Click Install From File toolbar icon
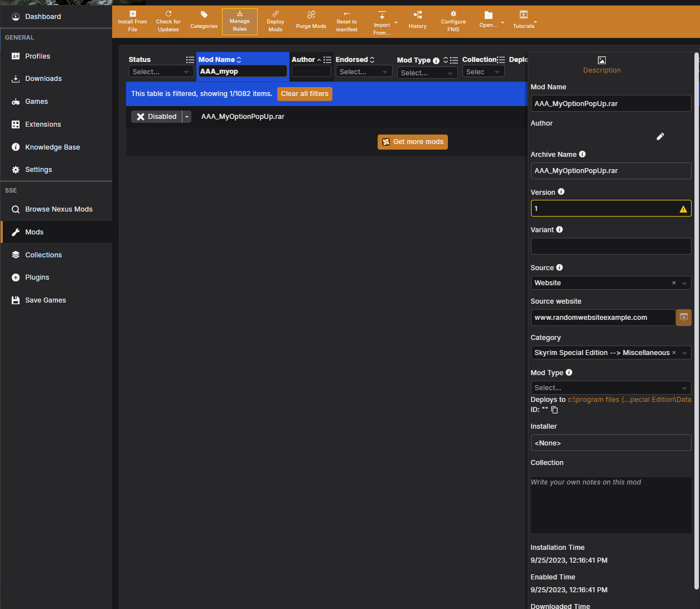This screenshot has height=609, width=700. click(133, 14)
